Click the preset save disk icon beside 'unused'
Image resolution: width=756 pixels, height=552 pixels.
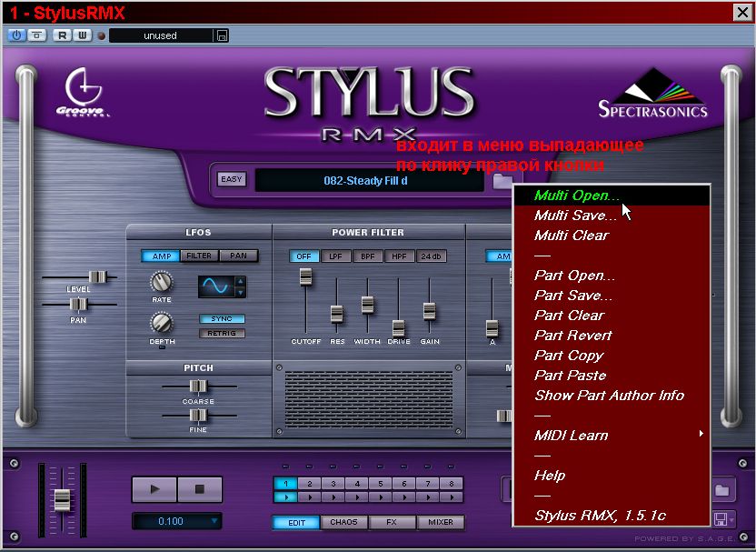coord(222,35)
